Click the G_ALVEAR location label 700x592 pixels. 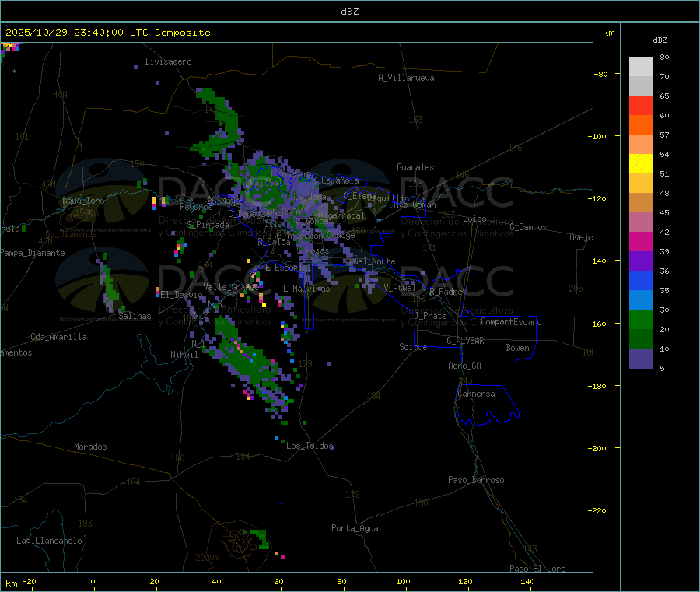click(x=465, y=341)
